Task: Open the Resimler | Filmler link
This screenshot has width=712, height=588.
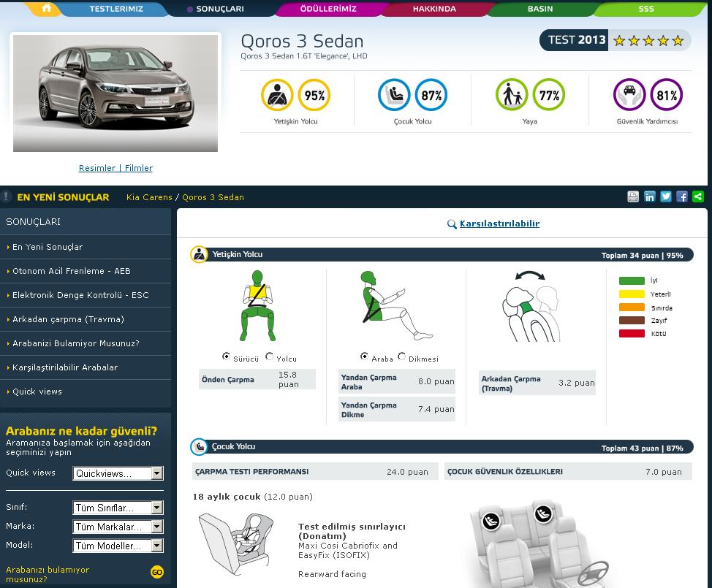Action: pos(115,168)
